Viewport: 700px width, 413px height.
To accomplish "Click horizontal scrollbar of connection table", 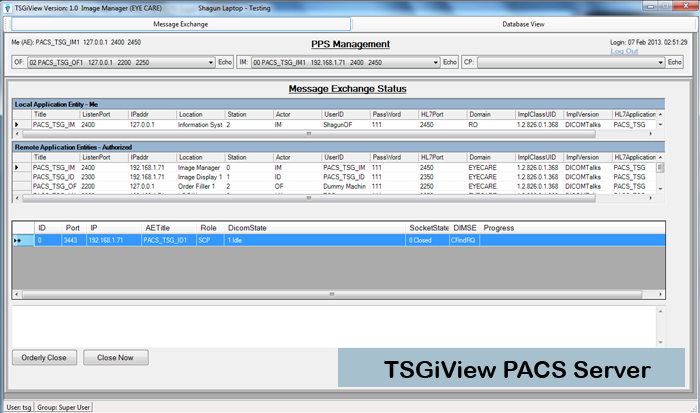I will 332,294.
